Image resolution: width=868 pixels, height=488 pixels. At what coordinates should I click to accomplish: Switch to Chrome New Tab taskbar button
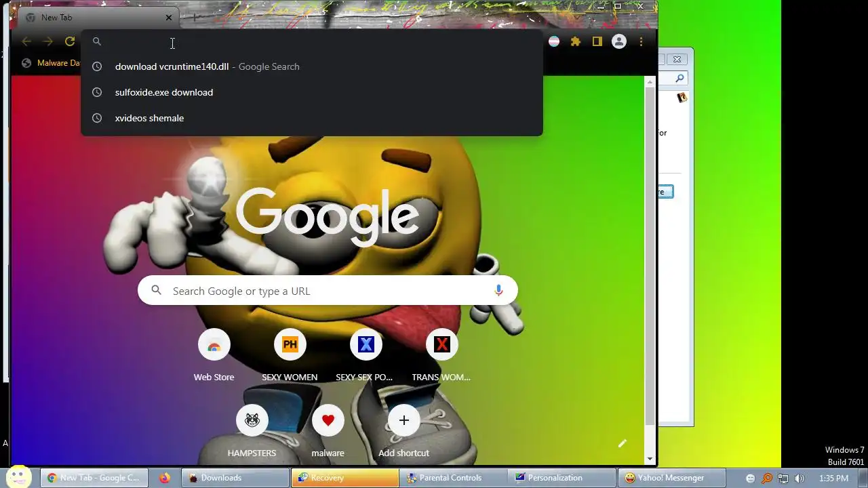point(94,478)
